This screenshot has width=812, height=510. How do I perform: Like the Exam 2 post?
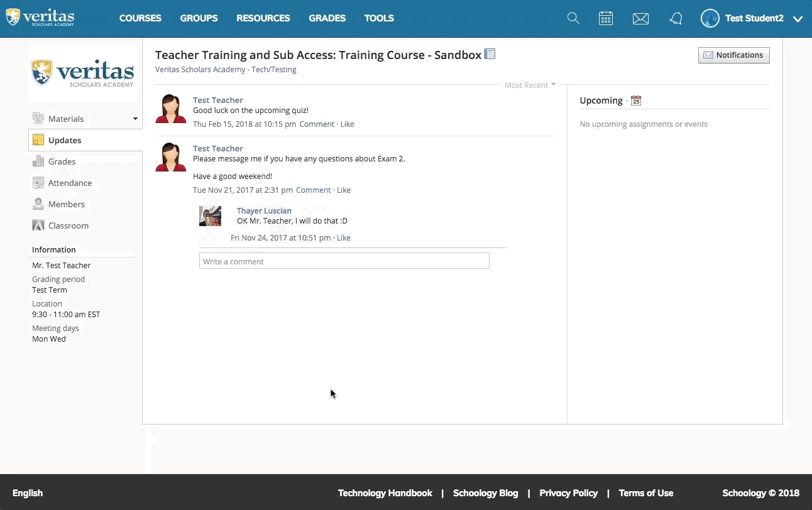pos(344,190)
